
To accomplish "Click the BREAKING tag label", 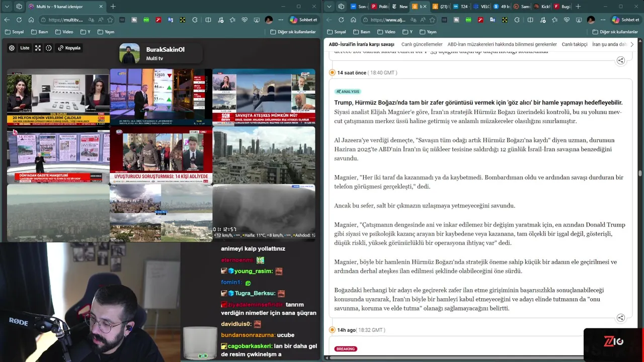I will point(346,349).
